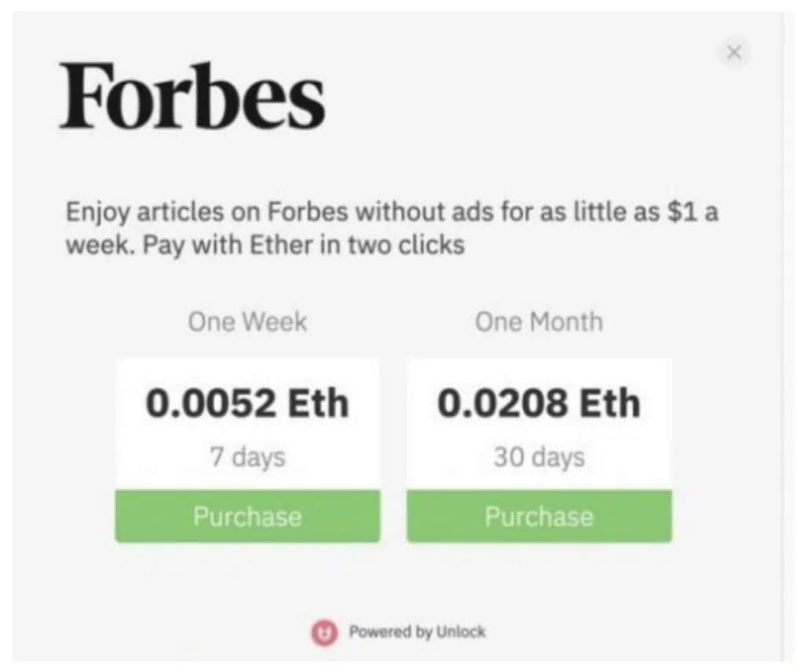Purchase the One Month 0.0208 Eth plan
804x672 pixels.
(x=539, y=517)
